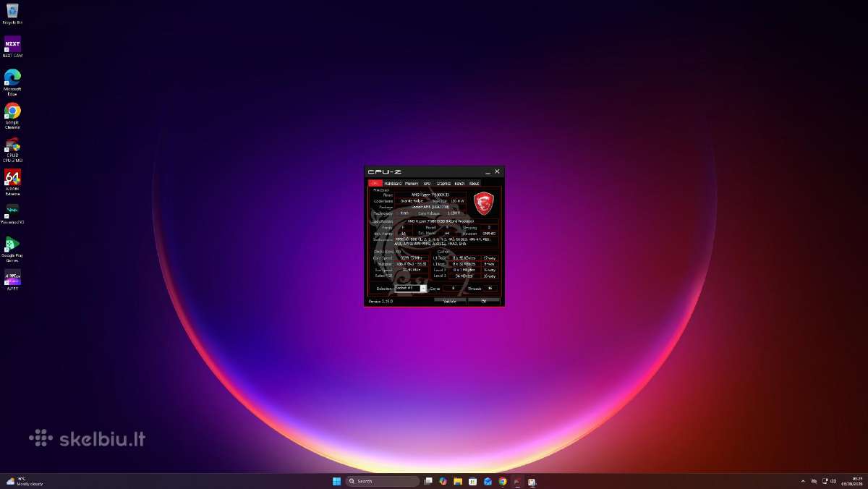Click the Core Speed value field
The image size is (868, 489).
pos(411,258)
